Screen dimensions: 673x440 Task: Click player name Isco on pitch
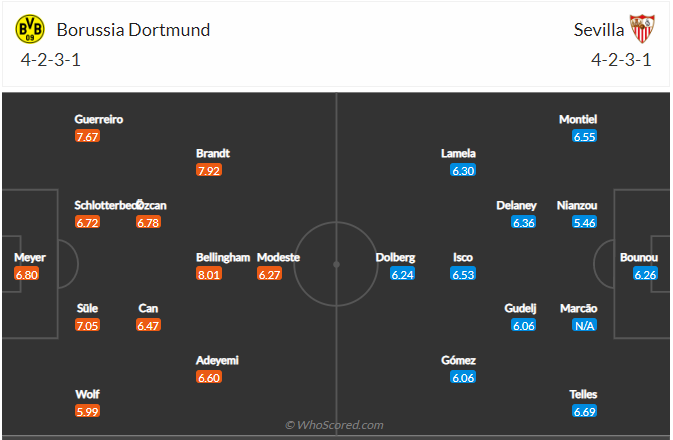tap(463, 257)
